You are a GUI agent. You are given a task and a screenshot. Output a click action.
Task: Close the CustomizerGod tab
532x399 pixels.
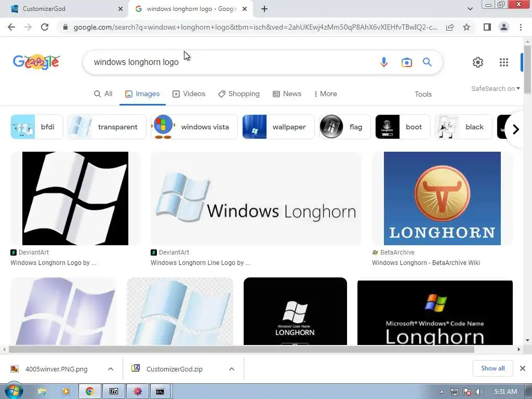(121, 9)
